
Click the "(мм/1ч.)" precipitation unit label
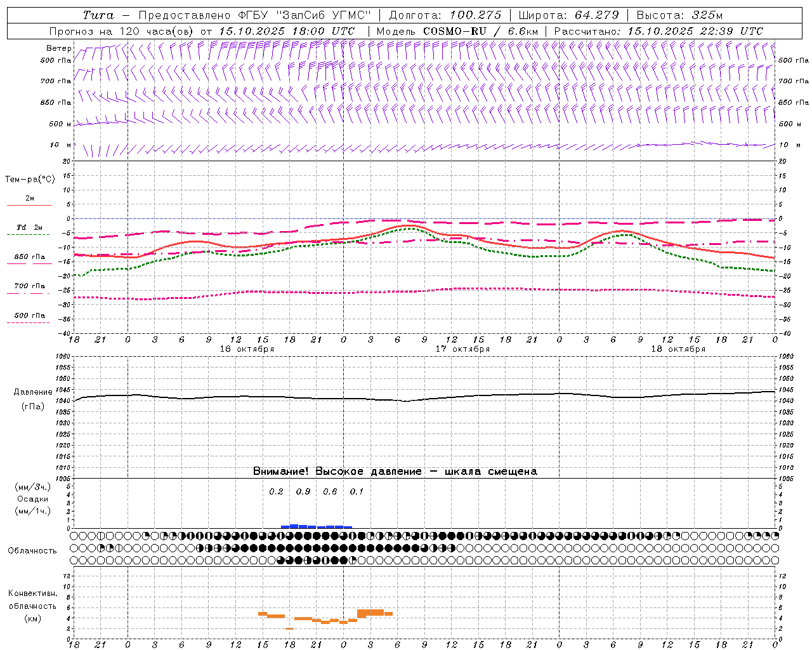point(33,511)
